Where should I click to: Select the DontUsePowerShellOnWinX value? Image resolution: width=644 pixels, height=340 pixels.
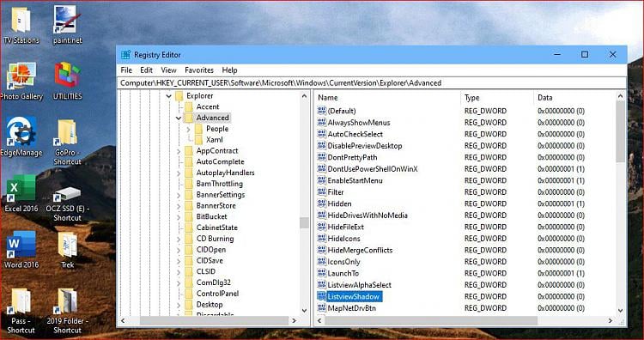click(x=373, y=169)
